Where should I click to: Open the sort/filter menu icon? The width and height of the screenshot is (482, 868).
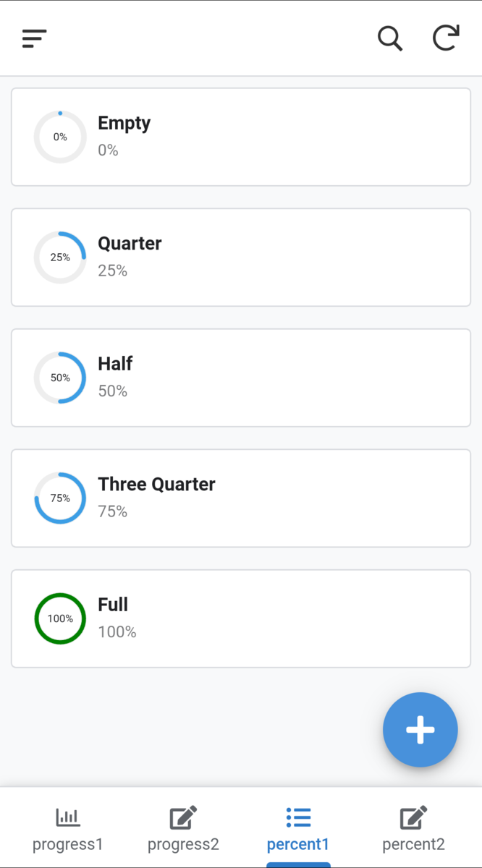34,38
